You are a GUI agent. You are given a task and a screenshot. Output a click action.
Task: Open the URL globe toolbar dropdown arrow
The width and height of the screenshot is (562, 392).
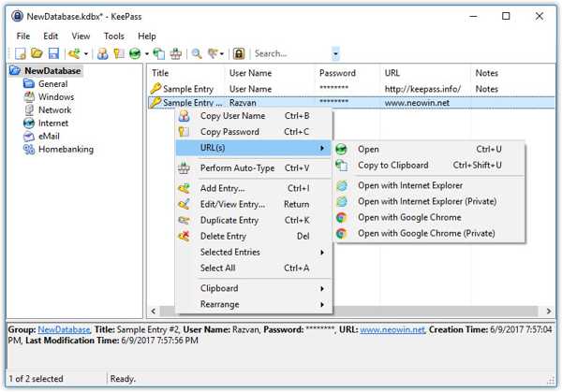[x=147, y=54]
